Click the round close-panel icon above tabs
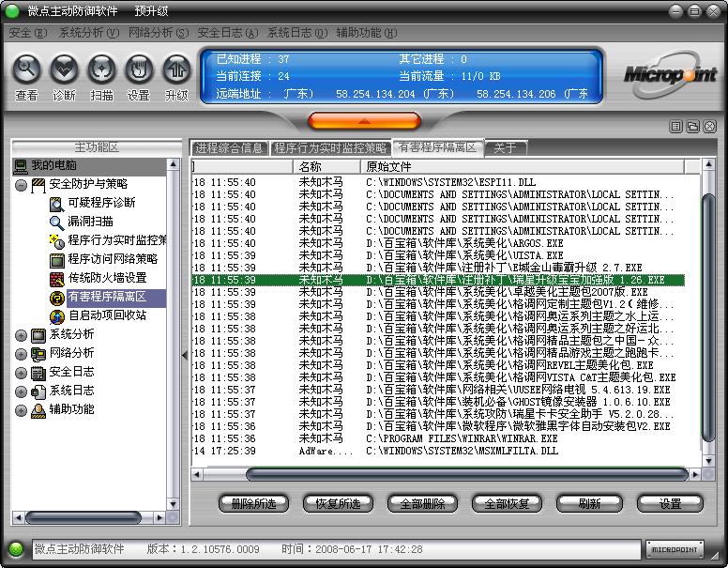This screenshot has width=728, height=568. coord(709,126)
